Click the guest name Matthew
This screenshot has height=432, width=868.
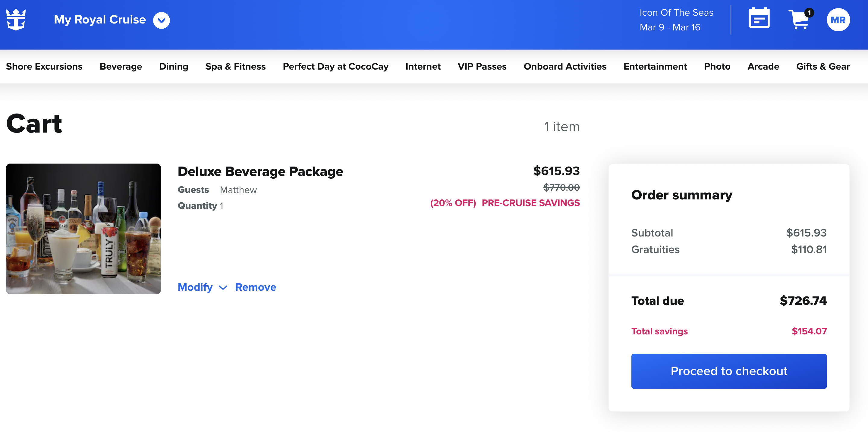(238, 190)
